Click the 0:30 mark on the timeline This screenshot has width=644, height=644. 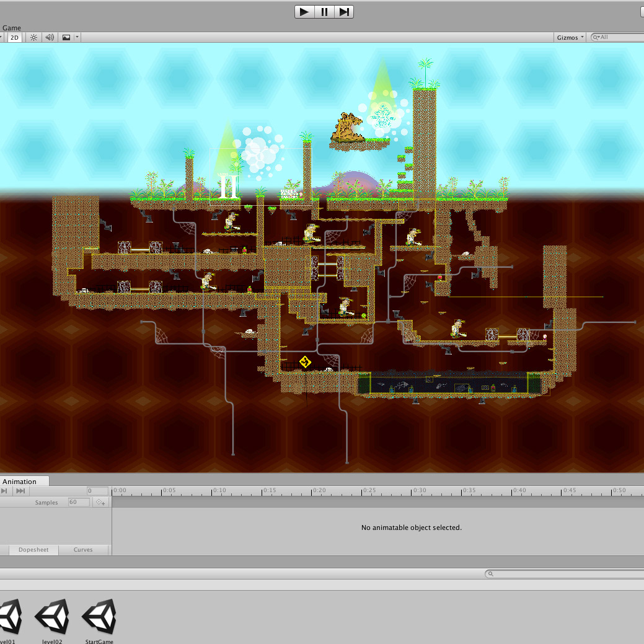[420, 490]
